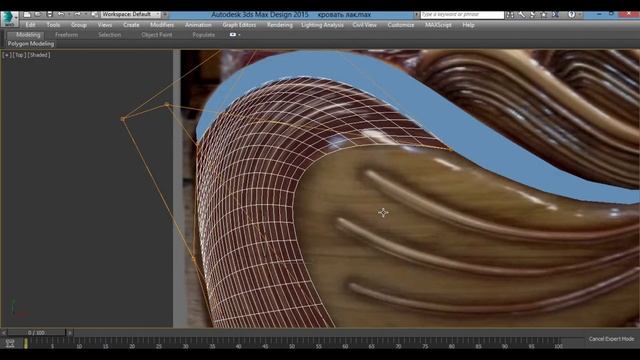Open the Group menu
This screenshot has height=360, width=640.
pyautogui.click(x=79, y=25)
